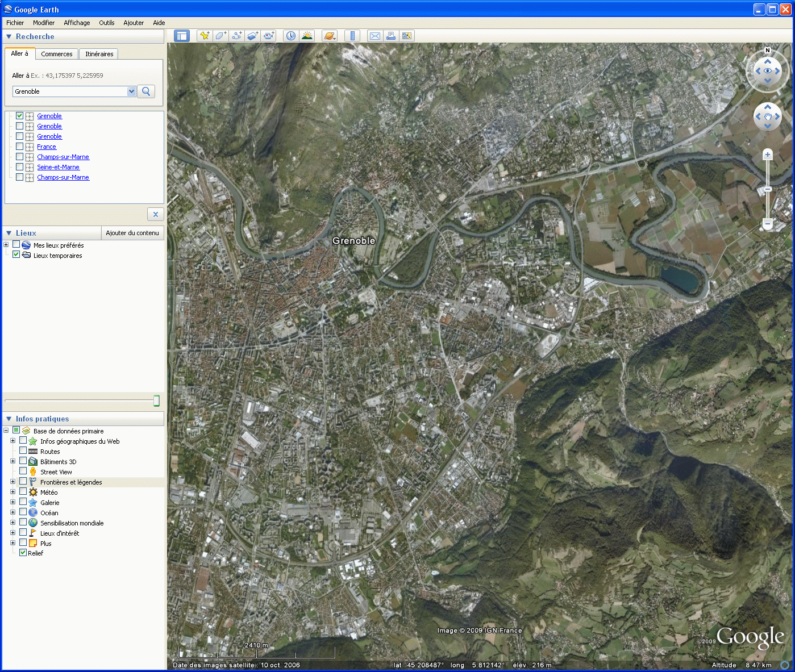Click the hand pan joystick center
Screen dimensions: 795x672
tap(768, 117)
